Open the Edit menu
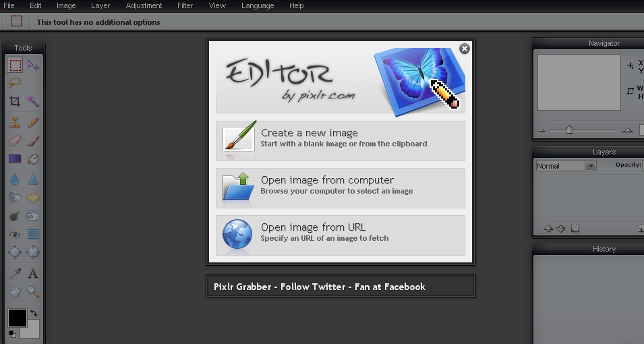Image resolution: width=644 pixels, height=344 pixels. pyautogui.click(x=35, y=6)
